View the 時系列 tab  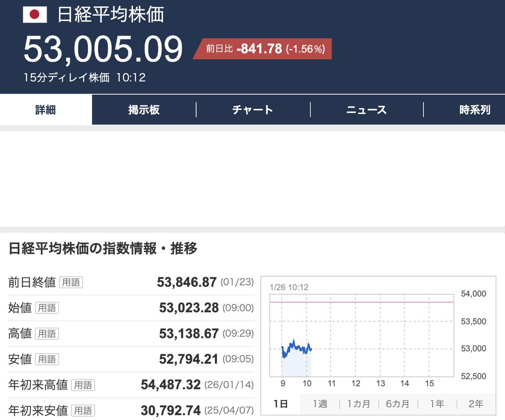(475, 109)
